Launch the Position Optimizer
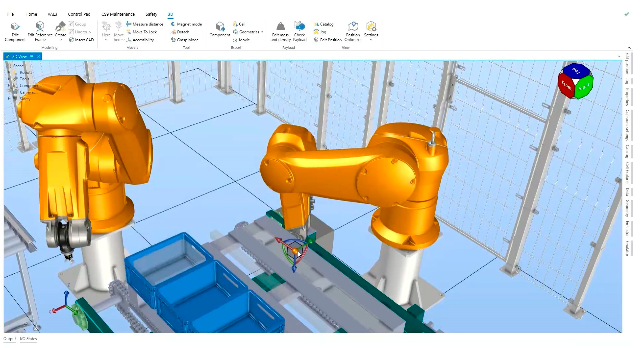The height and width of the screenshot is (348, 644). [353, 26]
